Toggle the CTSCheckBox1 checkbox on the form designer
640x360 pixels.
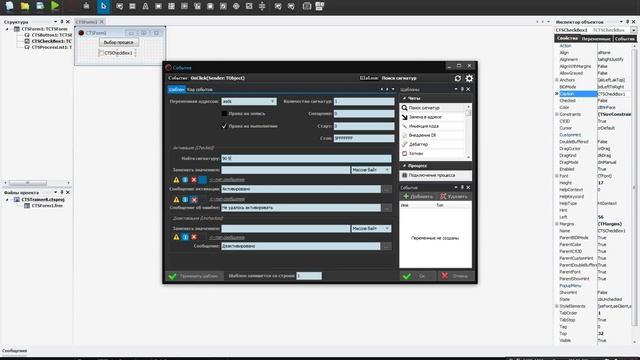click(101, 53)
